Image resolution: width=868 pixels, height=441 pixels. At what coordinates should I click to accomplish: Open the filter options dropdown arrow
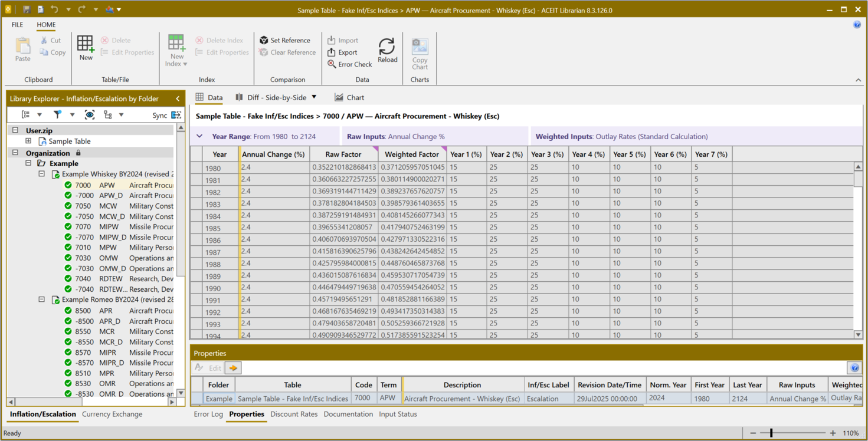pos(72,115)
